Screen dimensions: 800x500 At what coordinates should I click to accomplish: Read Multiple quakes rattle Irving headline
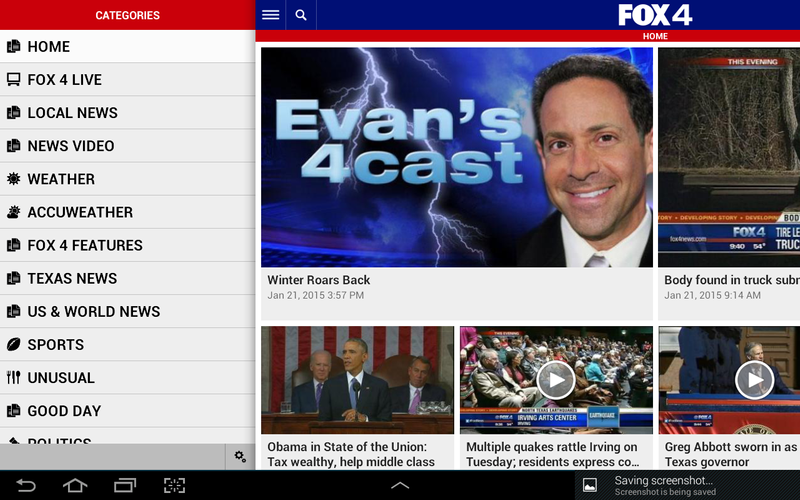coord(553,454)
